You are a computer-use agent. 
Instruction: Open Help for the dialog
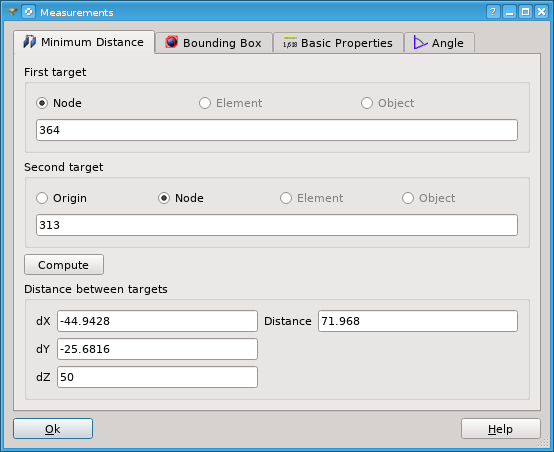501,429
